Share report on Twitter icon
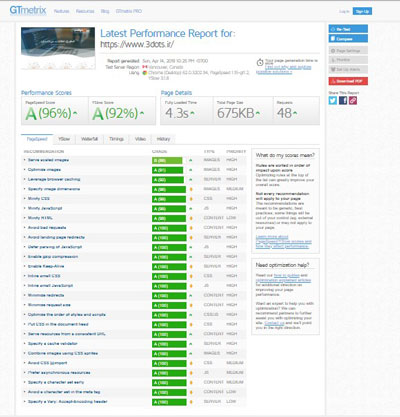This screenshot has height=417, width=400. [x=333, y=100]
